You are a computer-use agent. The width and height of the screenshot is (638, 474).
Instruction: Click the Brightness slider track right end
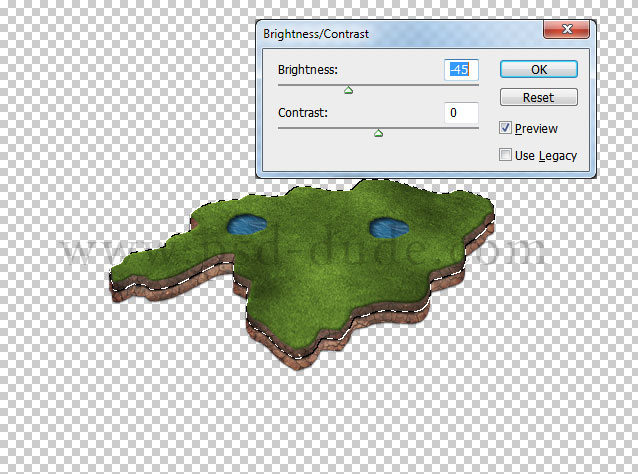pos(477,85)
